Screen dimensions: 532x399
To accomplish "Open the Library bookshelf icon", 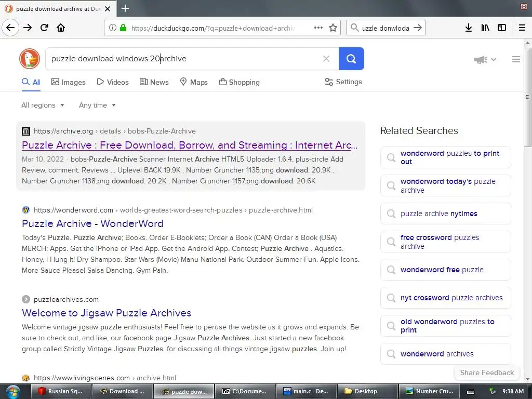I will [485, 28].
